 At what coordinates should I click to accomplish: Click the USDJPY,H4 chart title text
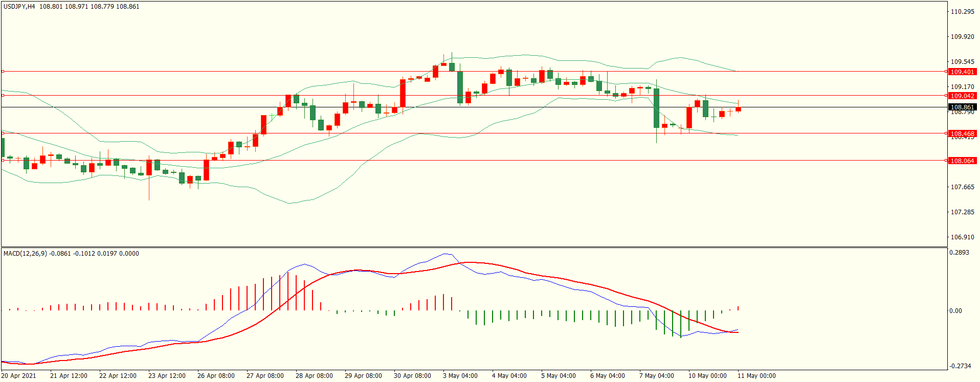pyautogui.click(x=19, y=7)
